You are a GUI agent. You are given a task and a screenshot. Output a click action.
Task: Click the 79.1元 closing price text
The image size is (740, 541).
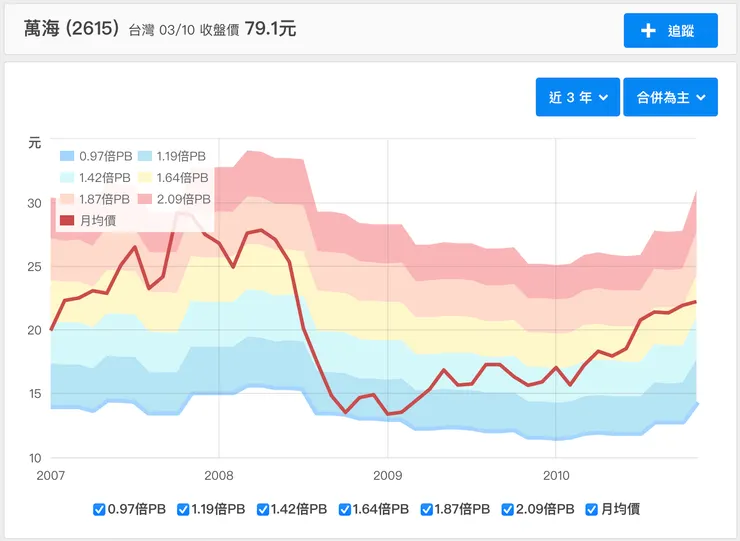[x=270, y=29]
